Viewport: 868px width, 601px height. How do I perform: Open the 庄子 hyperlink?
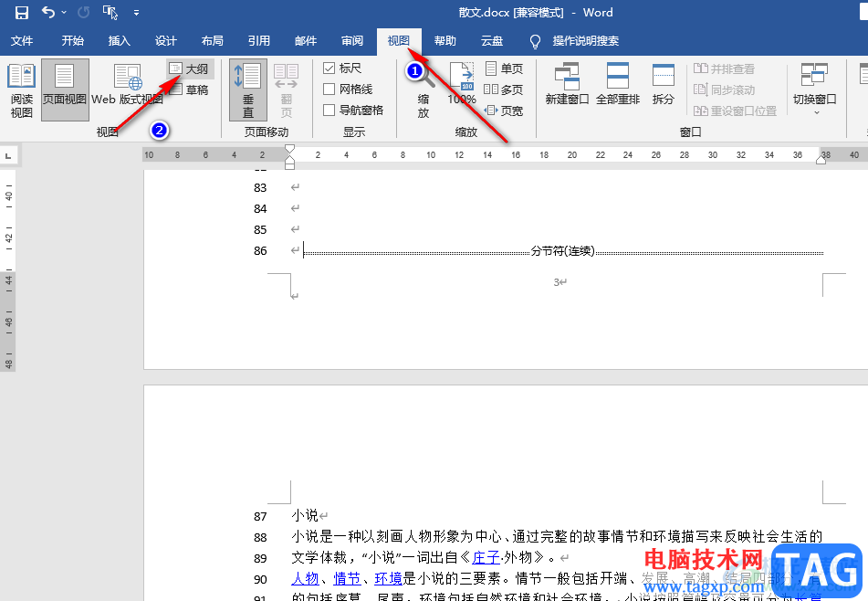486,558
